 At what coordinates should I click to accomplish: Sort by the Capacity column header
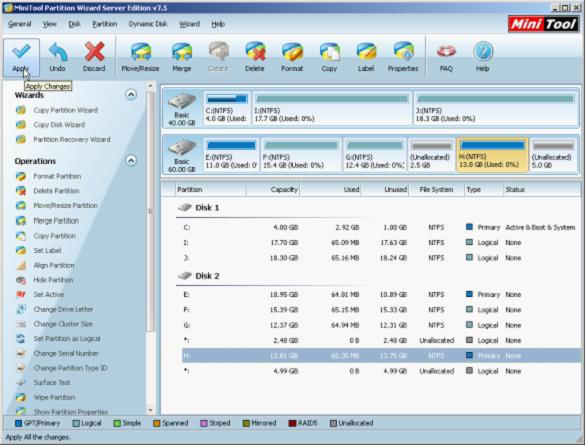273,190
